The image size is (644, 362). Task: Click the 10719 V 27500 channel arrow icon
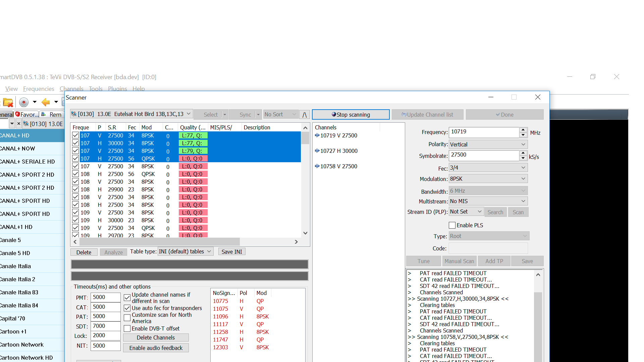[317, 135]
